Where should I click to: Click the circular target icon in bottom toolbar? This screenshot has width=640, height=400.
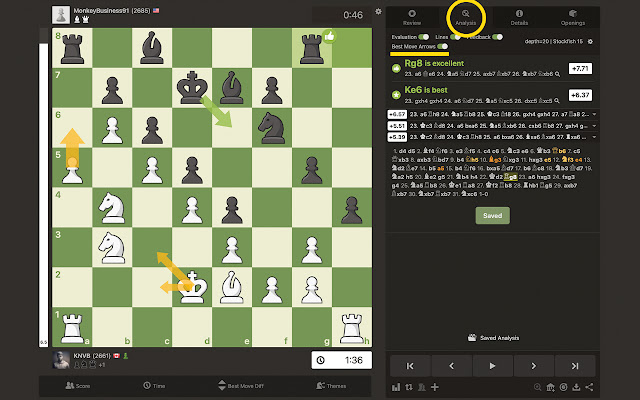[564, 387]
